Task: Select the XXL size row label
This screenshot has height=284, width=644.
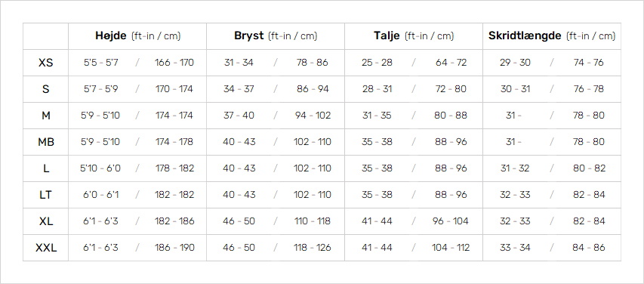Action: [45, 248]
